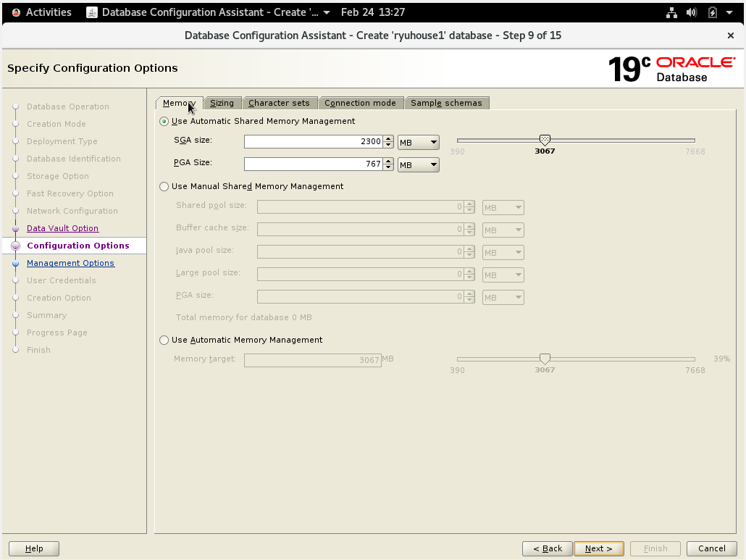This screenshot has width=746, height=560.
Task: Click the Memory target slider handle
Action: pyautogui.click(x=545, y=359)
